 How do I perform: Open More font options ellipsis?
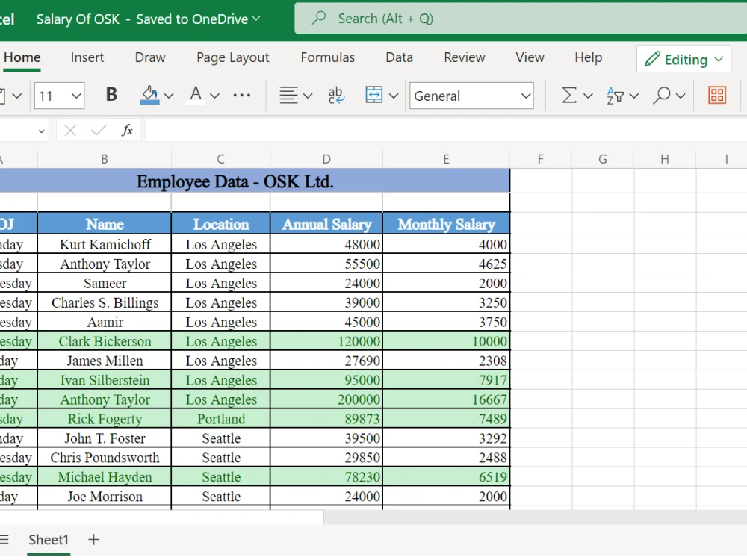coord(242,96)
